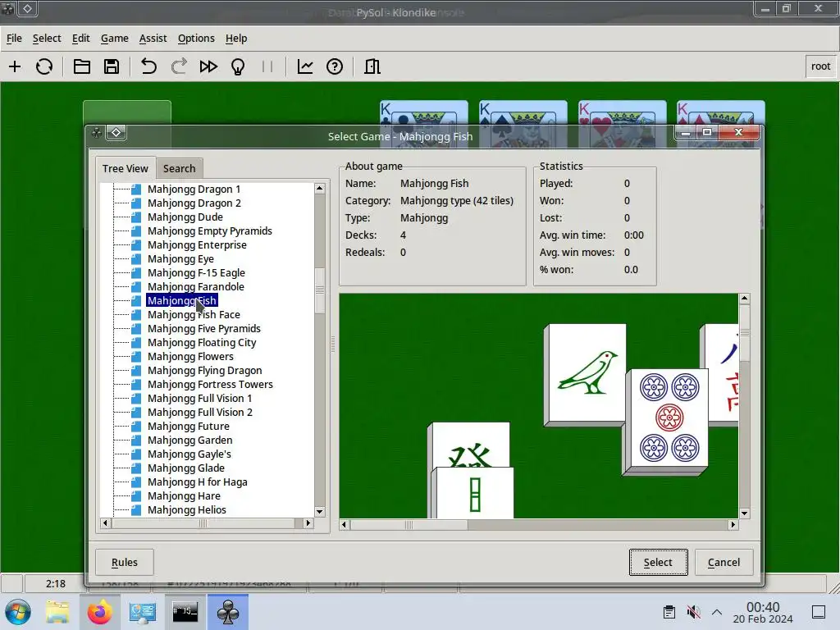Screen dimensions: 840x630
Task: Click the New game plus icon
Action: 15,66
